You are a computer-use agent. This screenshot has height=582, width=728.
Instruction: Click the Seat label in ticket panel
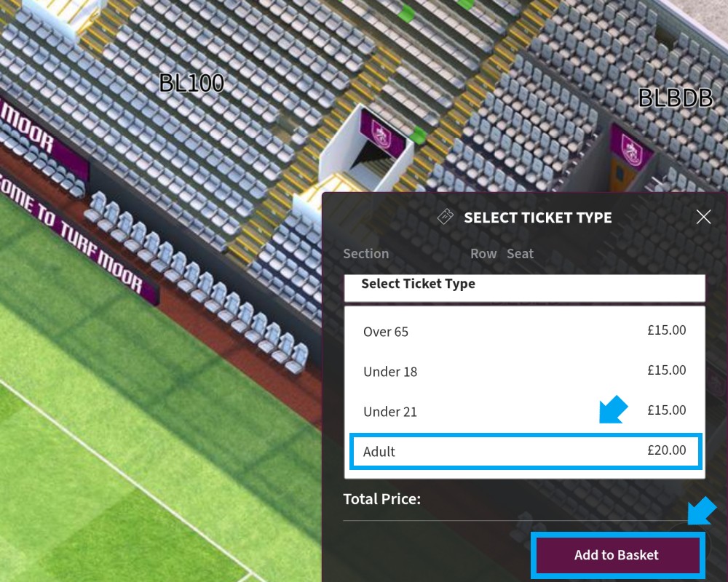tap(520, 253)
